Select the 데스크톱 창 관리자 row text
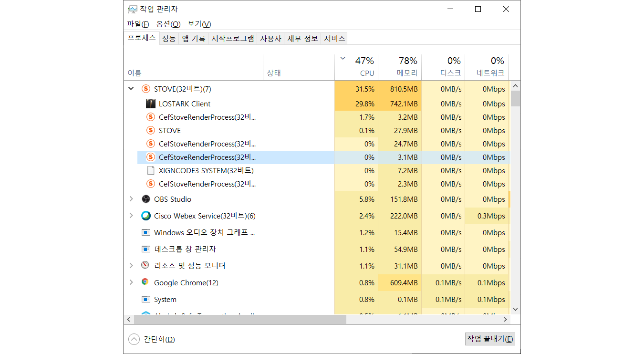 [x=185, y=249]
